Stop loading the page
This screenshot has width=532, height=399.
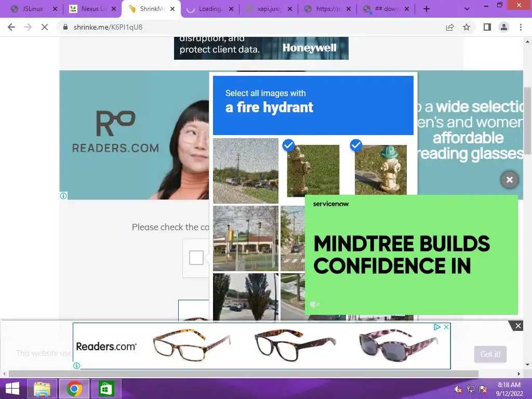(45, 27)
